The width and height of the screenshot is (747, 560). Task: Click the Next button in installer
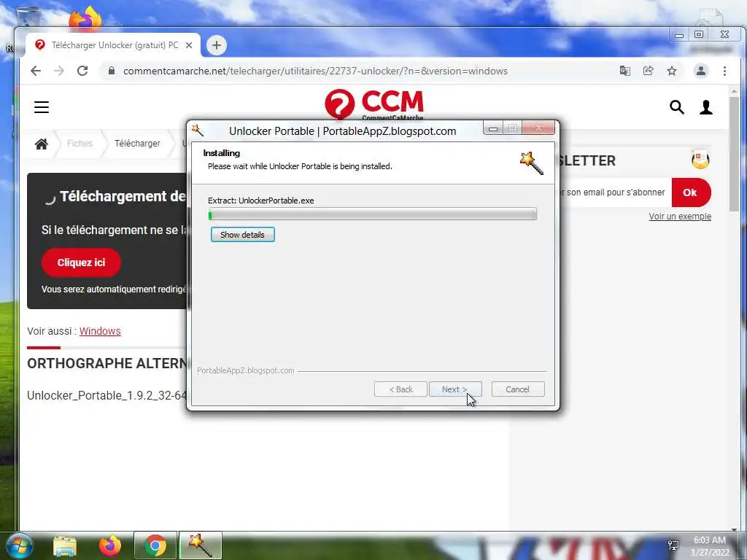pos(455,389)
